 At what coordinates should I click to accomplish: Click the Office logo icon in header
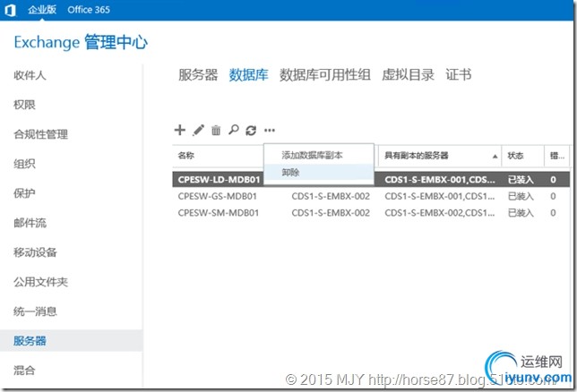click(x=11, y=10)
